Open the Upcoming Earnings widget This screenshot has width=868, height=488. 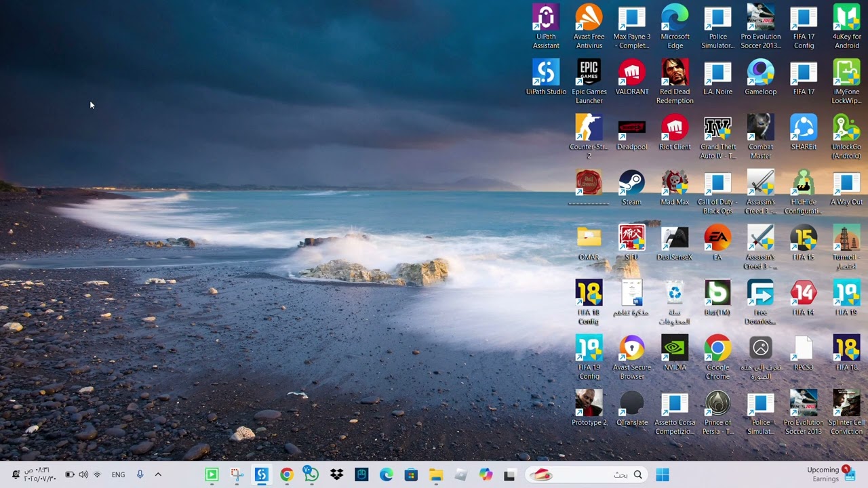(830, 474)
